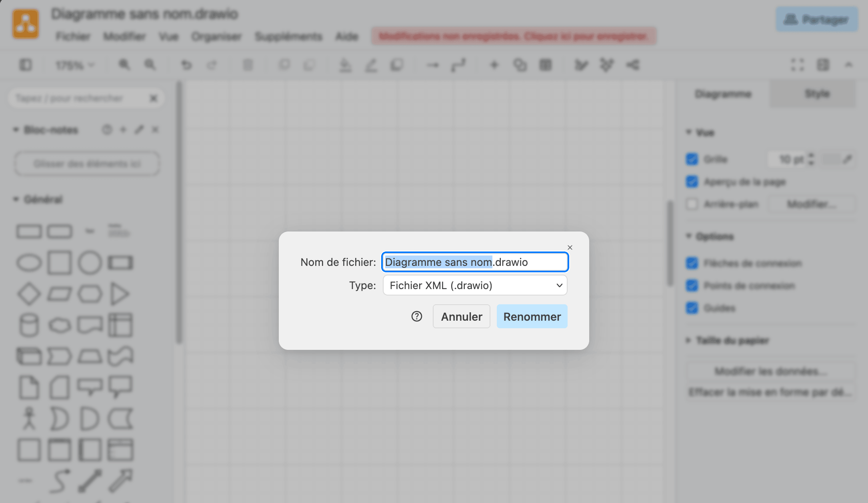Image resolution: width=868 pixels, height=503 pixels.
Task: Switch to the Style tab
Action: coord(817,94)
